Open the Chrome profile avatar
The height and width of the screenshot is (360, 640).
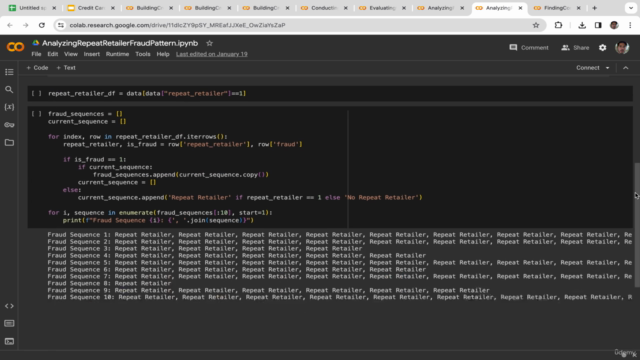[614, 25]
